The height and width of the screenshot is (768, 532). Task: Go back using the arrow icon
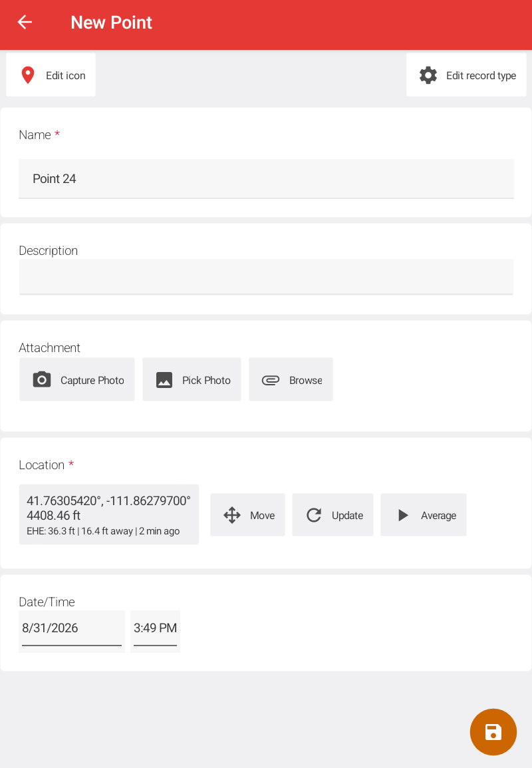point(25,22)
